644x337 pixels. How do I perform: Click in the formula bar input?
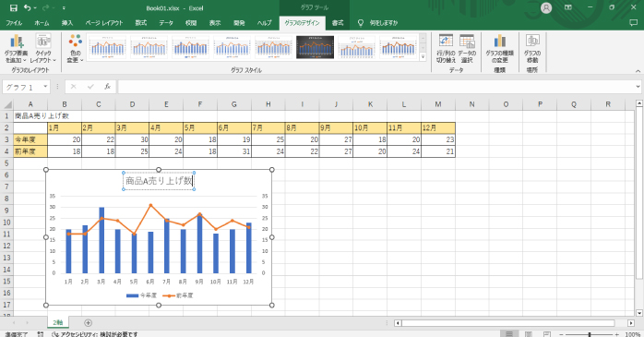[x=376, y=87]
